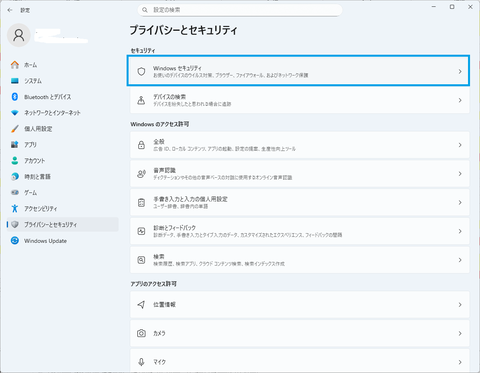
Task: Maximize the Settings window
Action: [x=452, y=7]
